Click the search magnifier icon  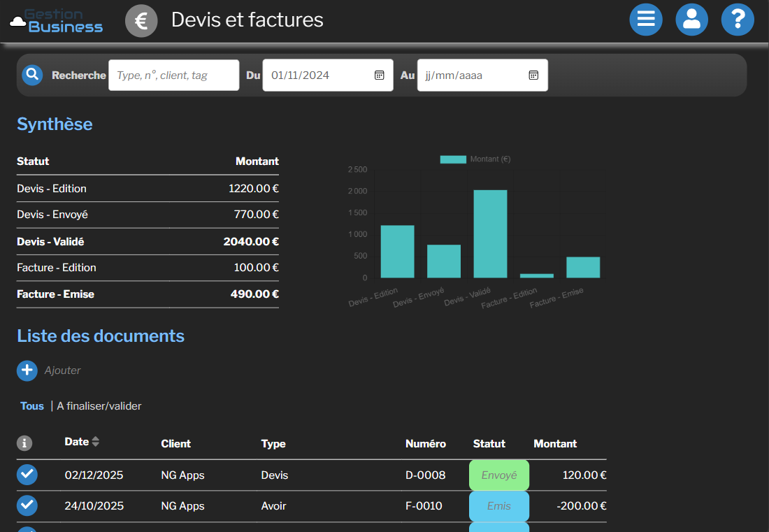point(32,75)
